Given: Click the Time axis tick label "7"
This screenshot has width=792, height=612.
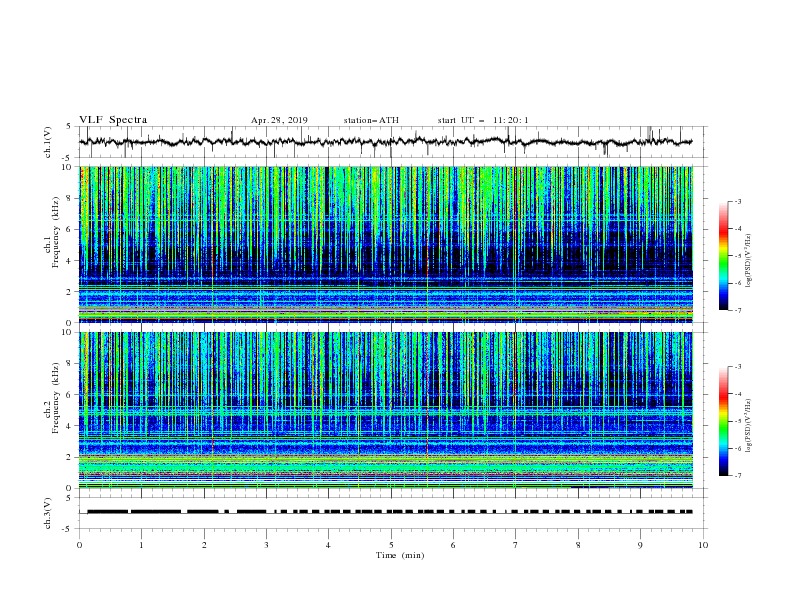Looking at the screenshot, I should point(516,545).
